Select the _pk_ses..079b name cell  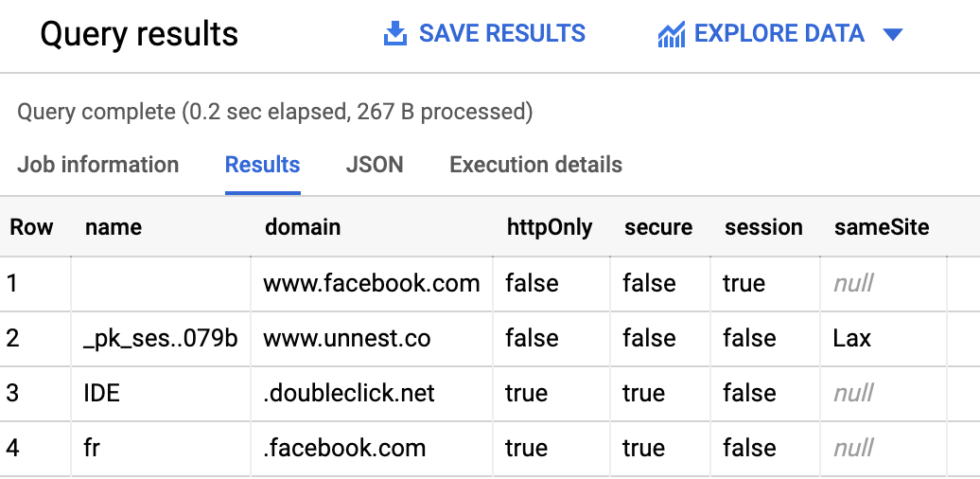[161, 338]
